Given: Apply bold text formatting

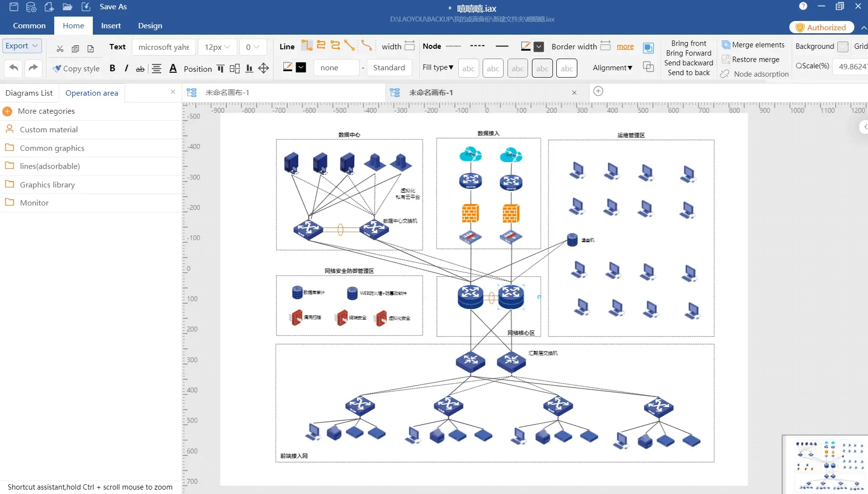Looking at the screenshot, I should click(112, 68).
